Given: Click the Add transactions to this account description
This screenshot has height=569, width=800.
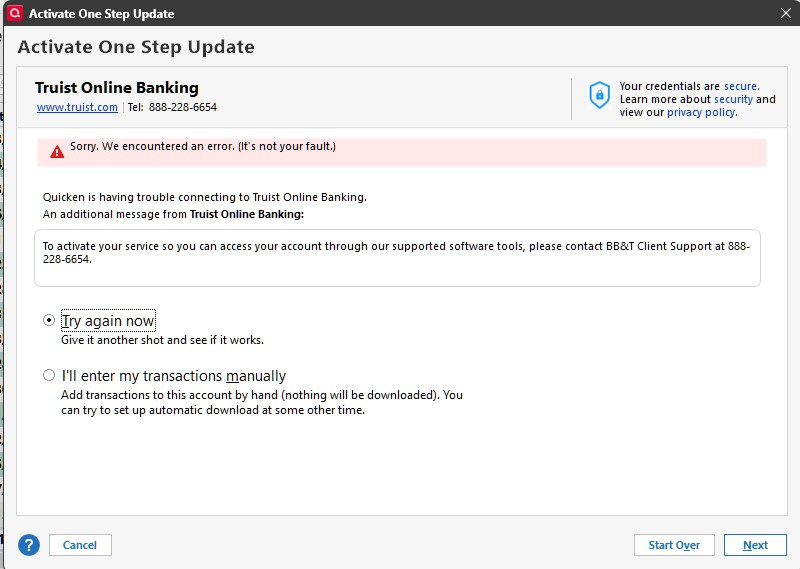Looking at the screenshot, I should coord(262,402).
